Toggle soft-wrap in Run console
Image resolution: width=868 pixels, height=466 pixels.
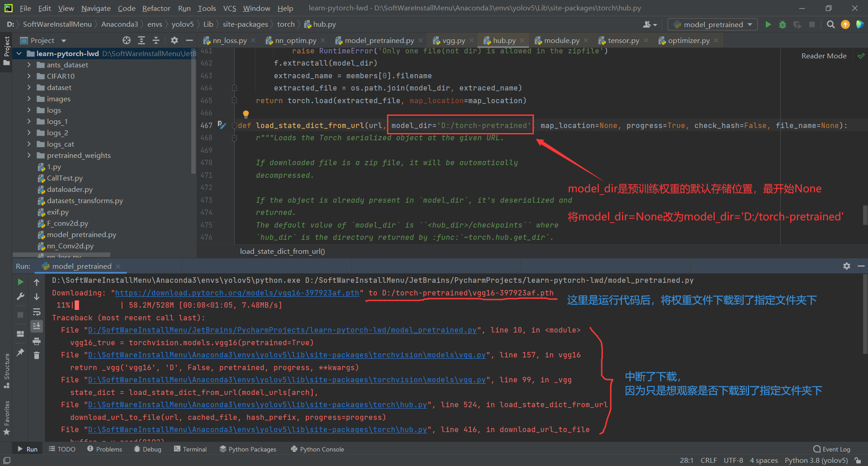[x=37, y=312]
